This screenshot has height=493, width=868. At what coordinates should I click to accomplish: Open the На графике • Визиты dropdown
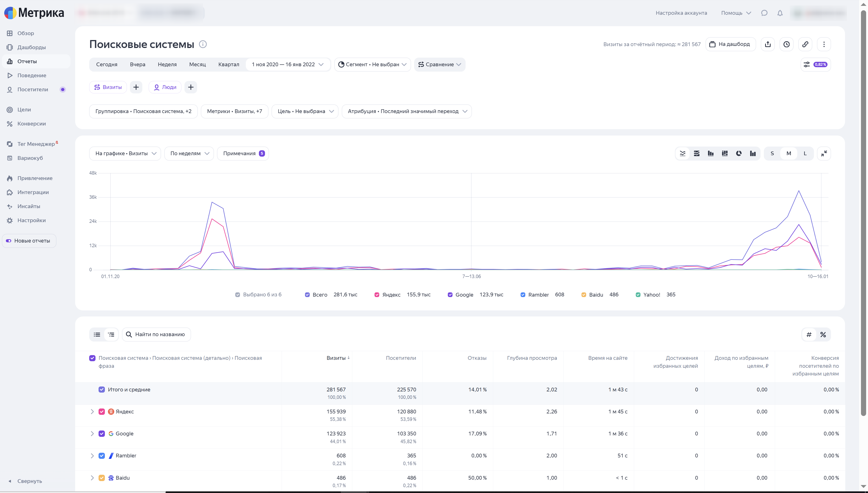125,153
